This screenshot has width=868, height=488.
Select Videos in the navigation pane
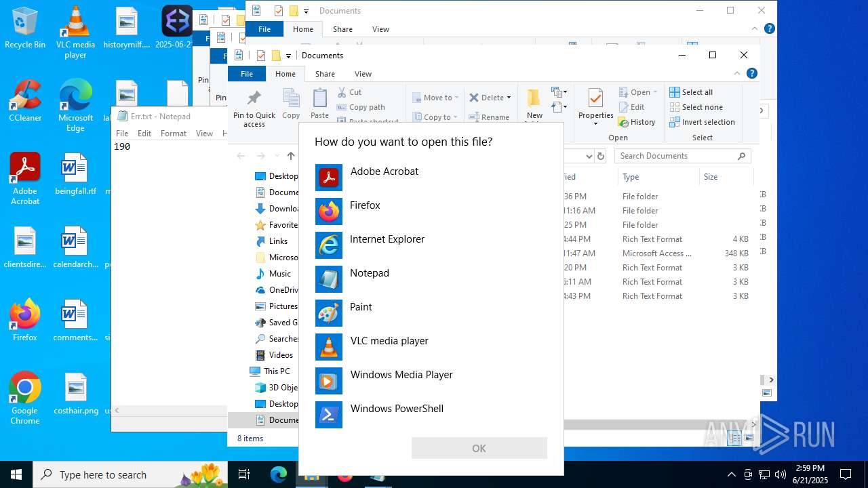[274, 355]
